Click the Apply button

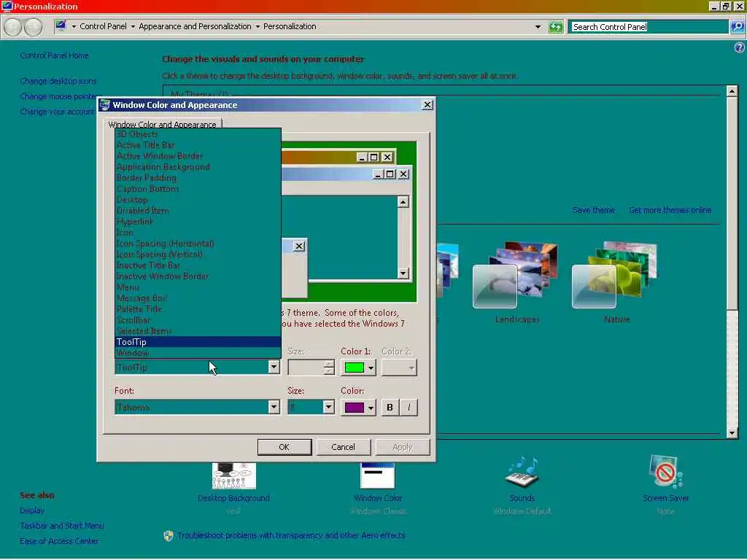coord(403,447)
